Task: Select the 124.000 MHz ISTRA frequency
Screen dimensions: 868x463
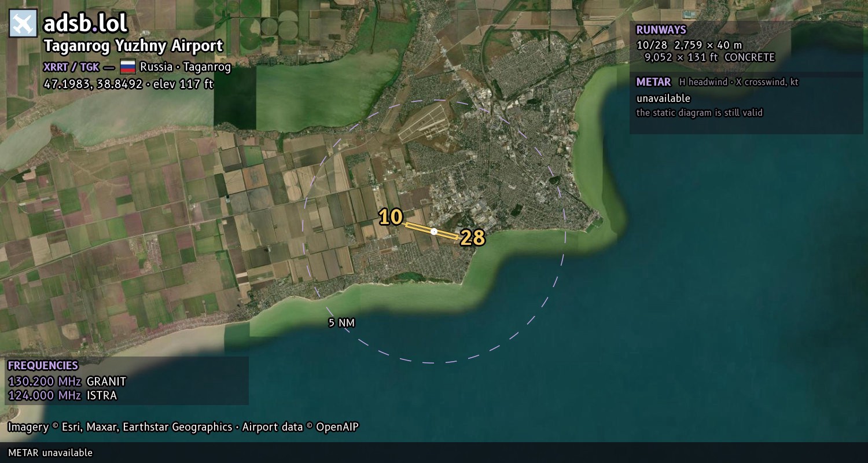Action: (62, 396)
